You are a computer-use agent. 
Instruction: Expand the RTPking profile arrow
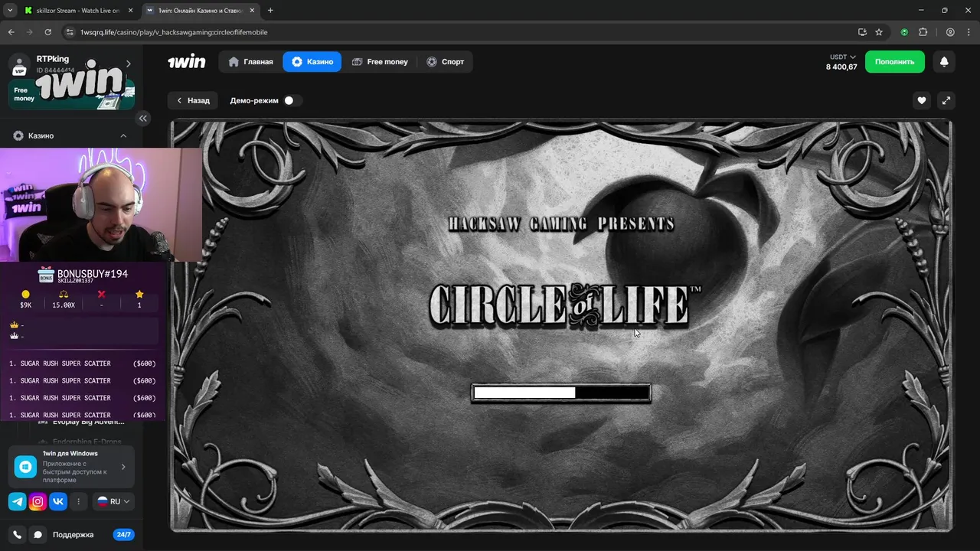pos(128,64)
